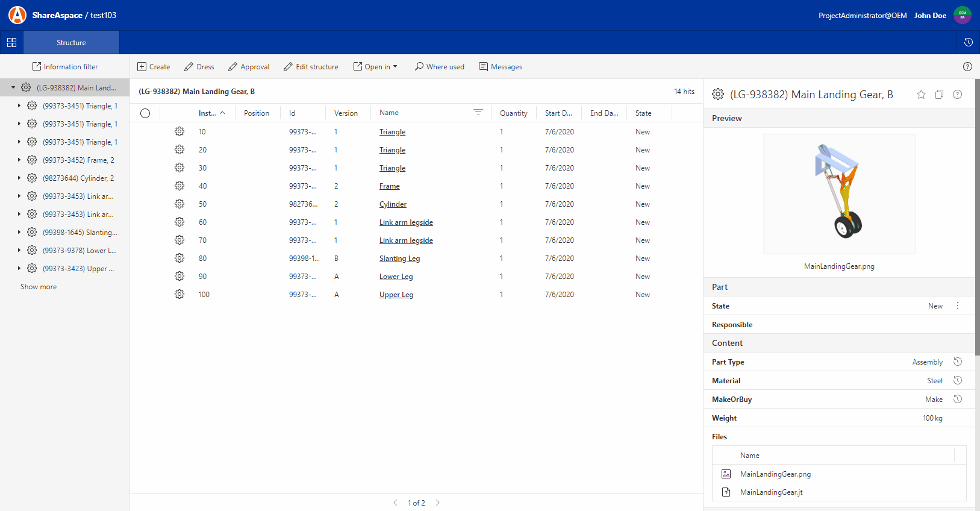Click the history icon in the top bar
This screenshot has height=511, width=980.
pos(968,42)
